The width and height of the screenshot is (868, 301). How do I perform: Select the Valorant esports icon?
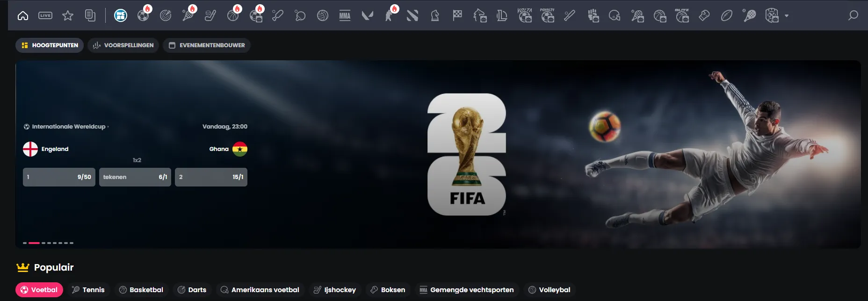(368, 15)
